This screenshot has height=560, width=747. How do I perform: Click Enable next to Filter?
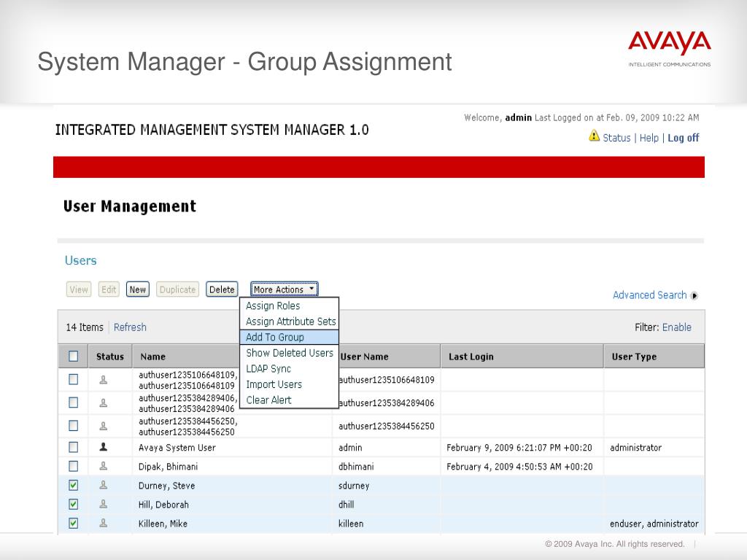(676, 327)
